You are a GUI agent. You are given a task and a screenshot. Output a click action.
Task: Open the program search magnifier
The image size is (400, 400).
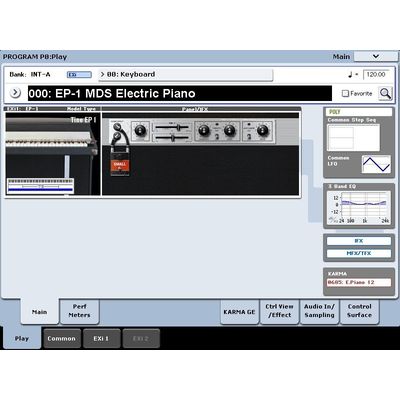(385, 94)
